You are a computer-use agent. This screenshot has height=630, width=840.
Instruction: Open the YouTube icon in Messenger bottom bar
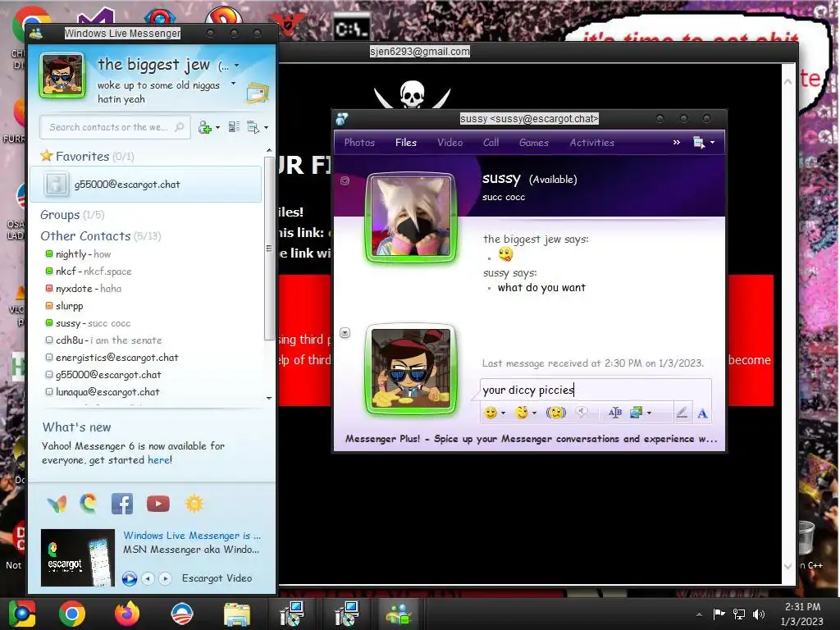158,504
